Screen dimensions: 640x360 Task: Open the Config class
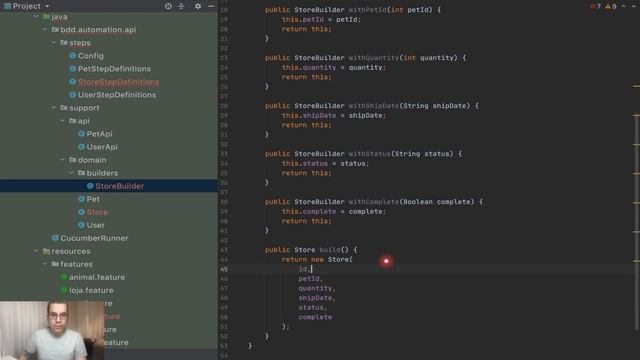tap(91, 56)
